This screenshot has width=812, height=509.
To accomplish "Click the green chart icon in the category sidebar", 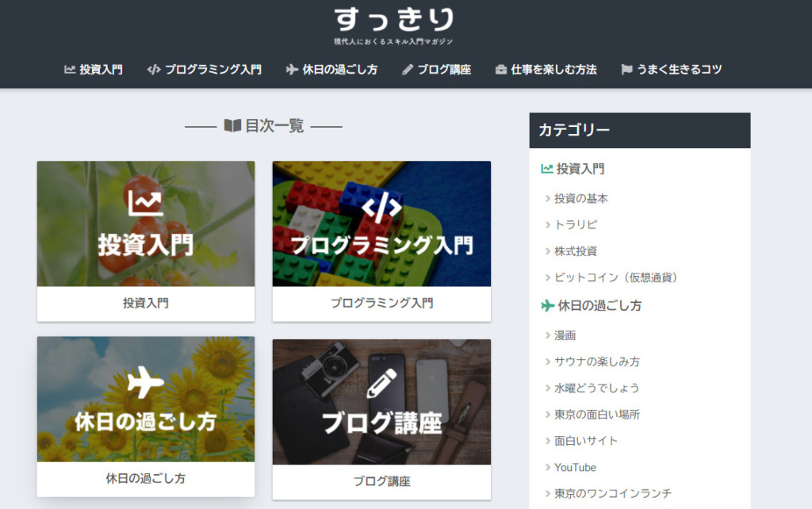I will (x=547, y=169).
